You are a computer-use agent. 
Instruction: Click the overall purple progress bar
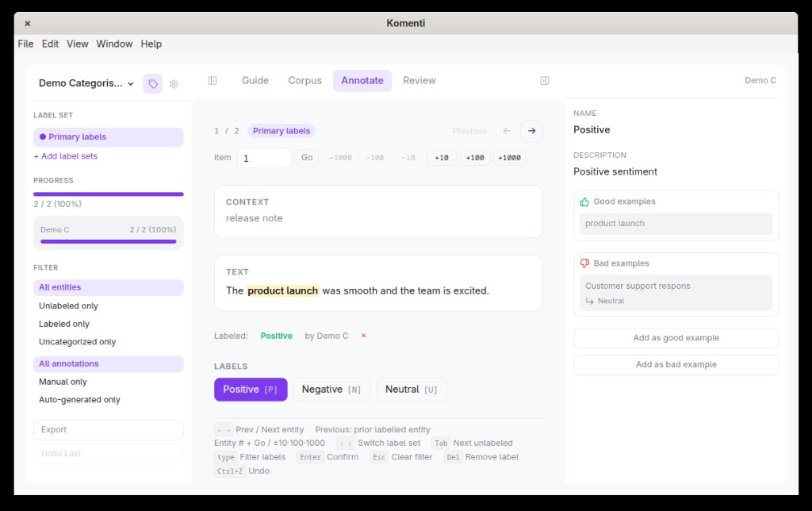pos(108,194)
